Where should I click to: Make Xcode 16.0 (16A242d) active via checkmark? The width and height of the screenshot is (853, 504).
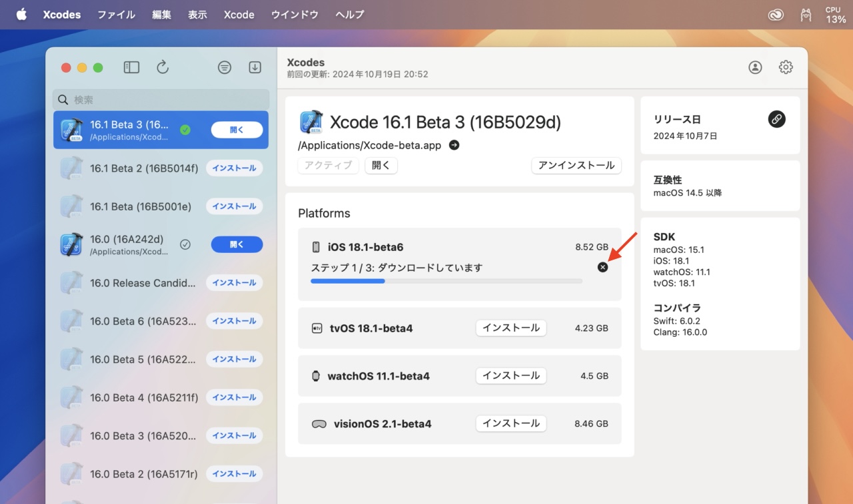point(185,244)
